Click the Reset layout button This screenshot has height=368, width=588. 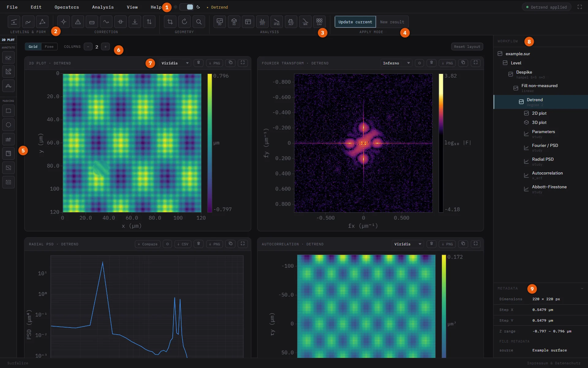tap(467, 47)
